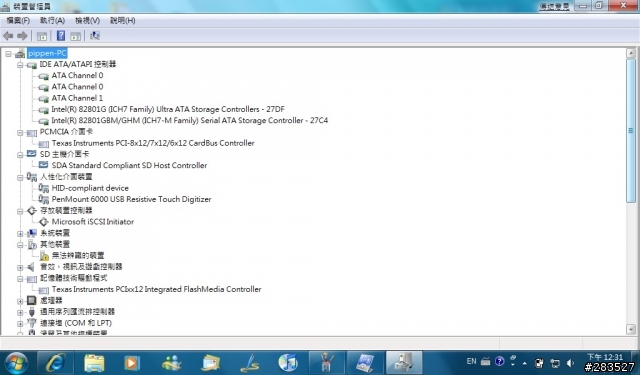Image resolution: width=640 pixels, height=375 pixels.
Task: Click the send feedback link in the title bar
Action: tap(554, 6)
